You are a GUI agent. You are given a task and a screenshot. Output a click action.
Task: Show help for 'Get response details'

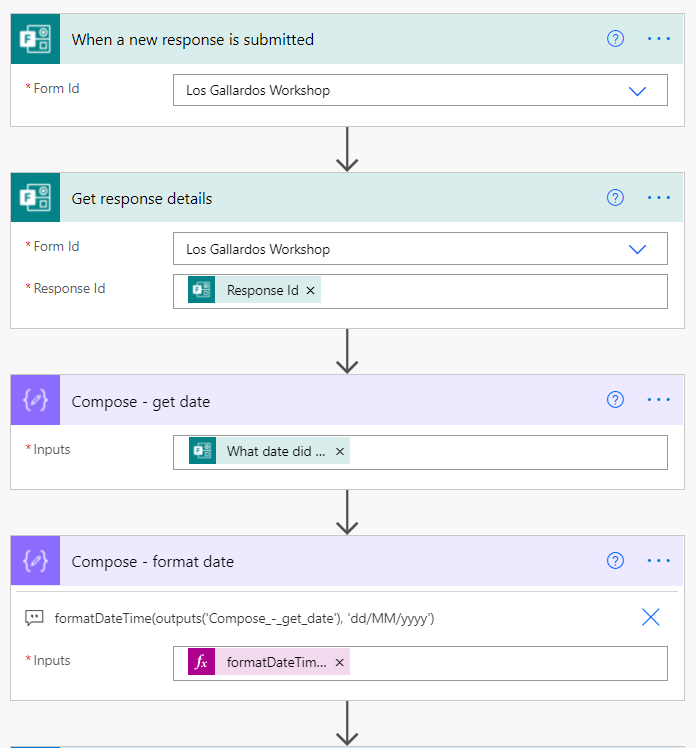(x=616, y=198)
